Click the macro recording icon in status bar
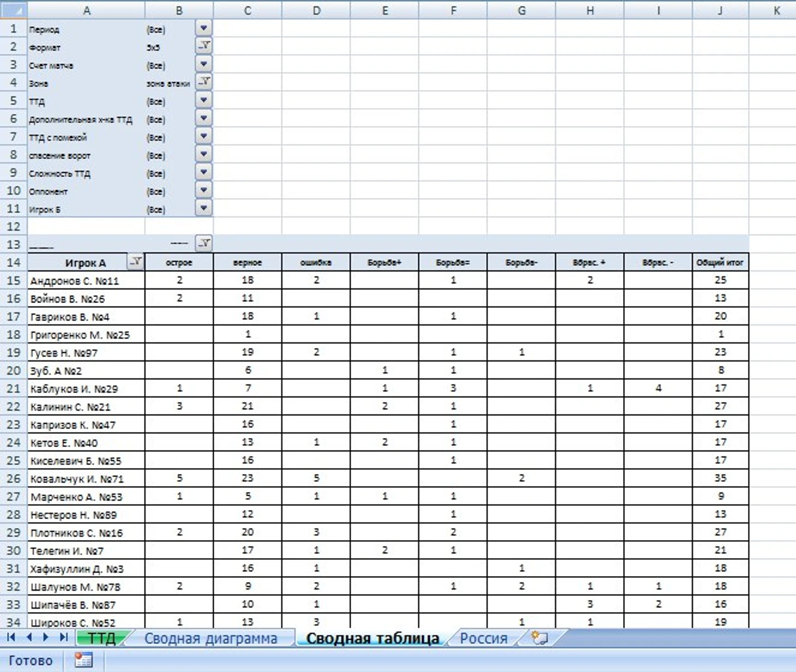 tap(83, 661)
